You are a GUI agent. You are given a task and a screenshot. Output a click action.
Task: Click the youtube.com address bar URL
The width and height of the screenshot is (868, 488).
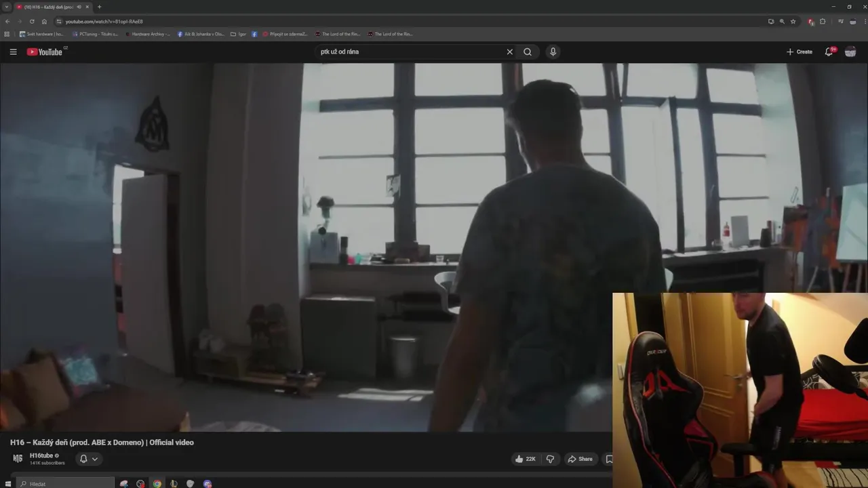click(104, 22)
